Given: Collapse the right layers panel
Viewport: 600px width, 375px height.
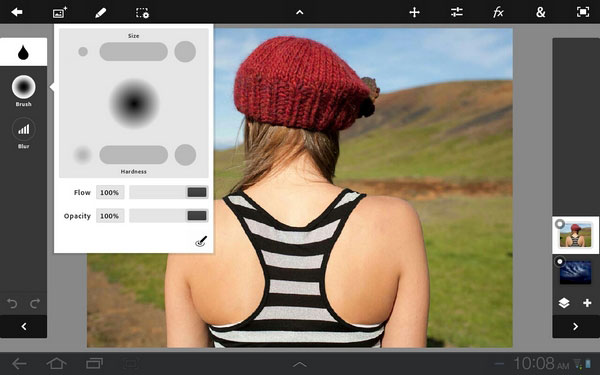Looking at the screenshot, I should [576, 326].
